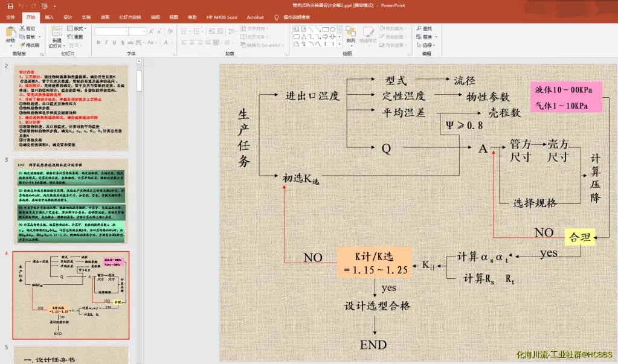Click the Numbering list icon
Viewport: 618px width, 364px height.
196,31
